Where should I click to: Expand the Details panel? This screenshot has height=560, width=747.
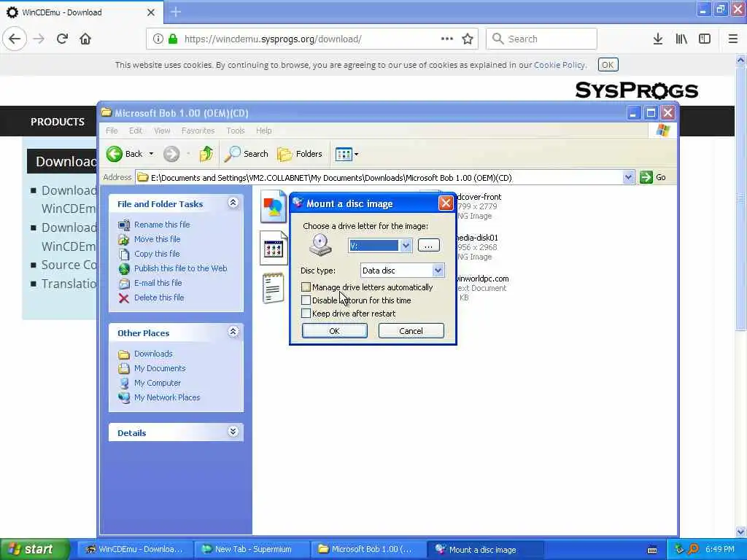pyautogui.click(x=233, y=432)
